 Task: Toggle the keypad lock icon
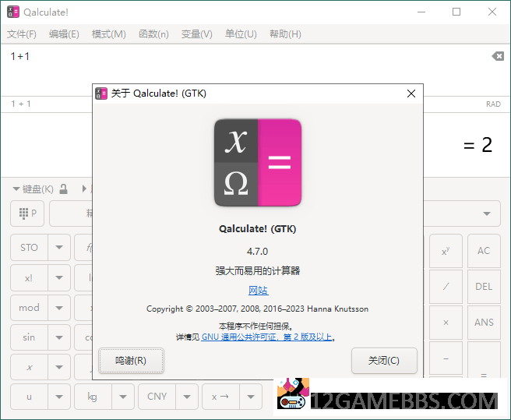(x=63, y=189)
